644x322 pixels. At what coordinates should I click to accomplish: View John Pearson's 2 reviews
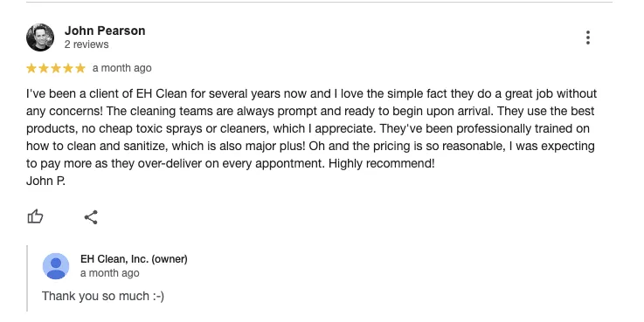coord(87,45)
